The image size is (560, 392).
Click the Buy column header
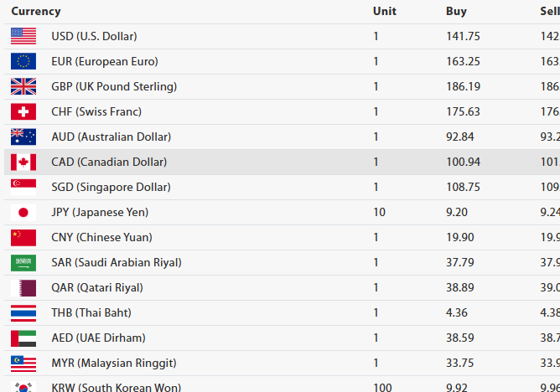456,12
